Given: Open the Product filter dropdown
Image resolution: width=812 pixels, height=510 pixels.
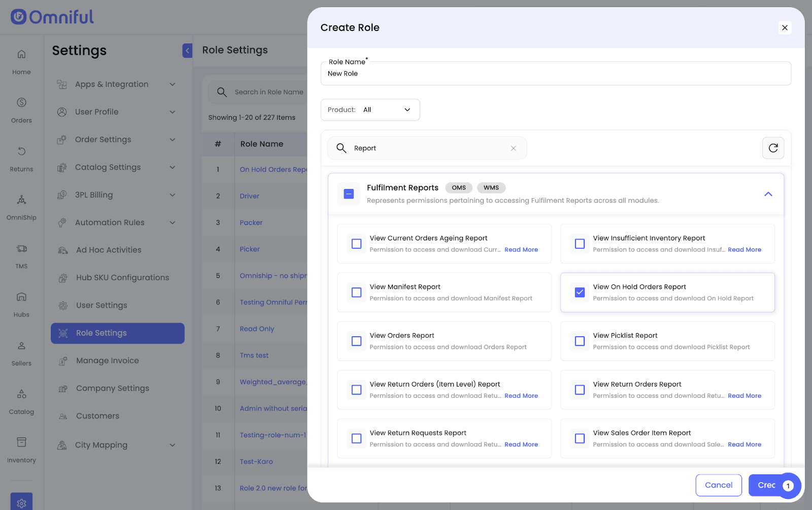Looking at the screenshot, I should (370, 110).
